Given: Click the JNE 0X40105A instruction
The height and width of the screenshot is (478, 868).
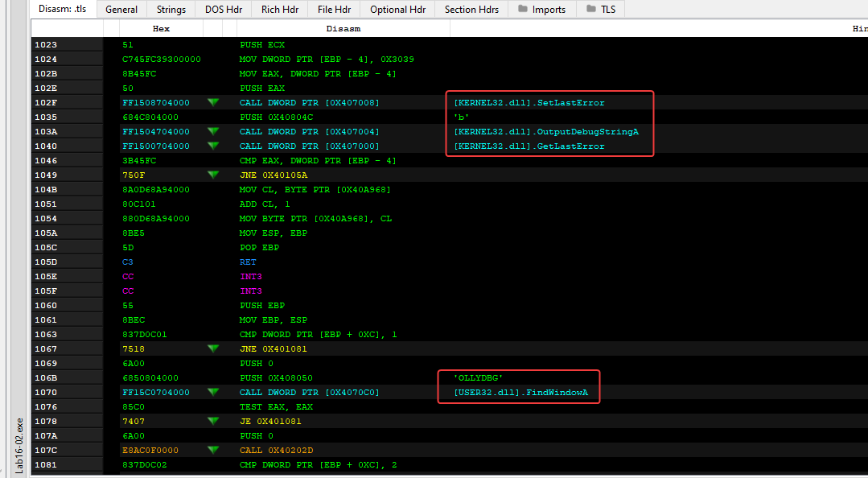Looking at the screenshot, I should tap(274, 175).
